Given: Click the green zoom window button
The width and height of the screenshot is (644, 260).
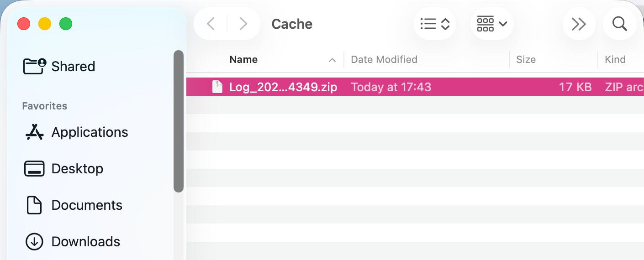Looking at the screenshot, I should [x=66, y=24].
